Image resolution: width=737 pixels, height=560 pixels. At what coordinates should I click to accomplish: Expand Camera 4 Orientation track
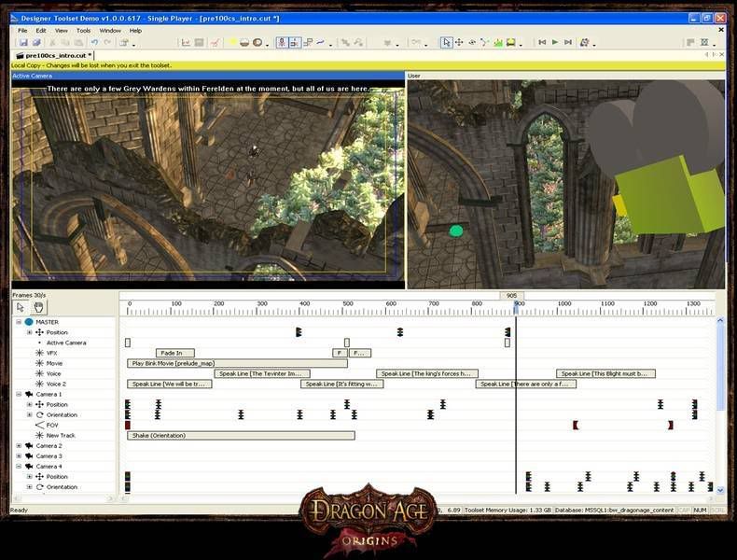(29, 487)
